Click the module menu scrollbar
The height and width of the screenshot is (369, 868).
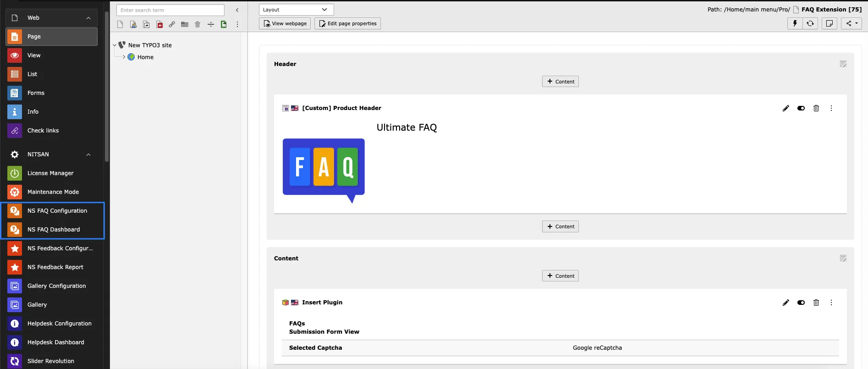click(x=107, y=87)
